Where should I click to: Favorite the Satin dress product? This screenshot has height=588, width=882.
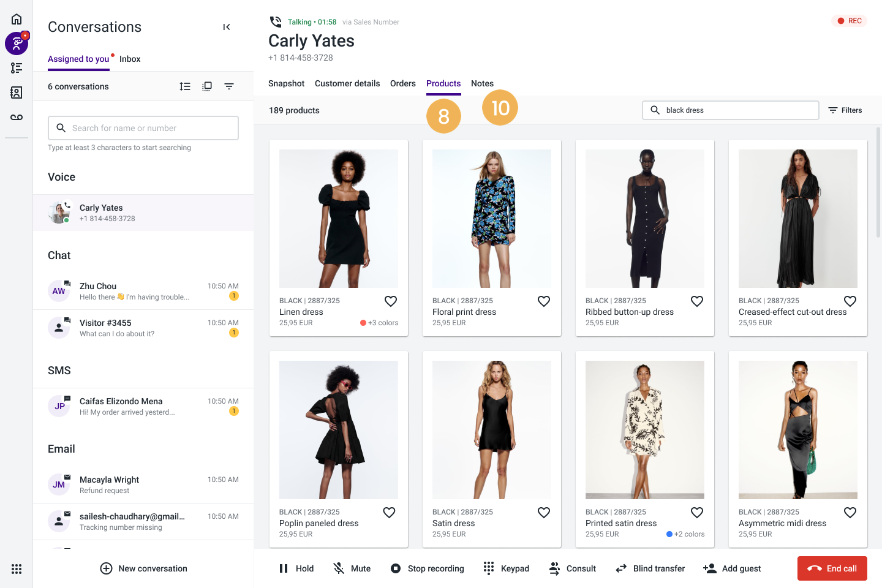[544, 512]
